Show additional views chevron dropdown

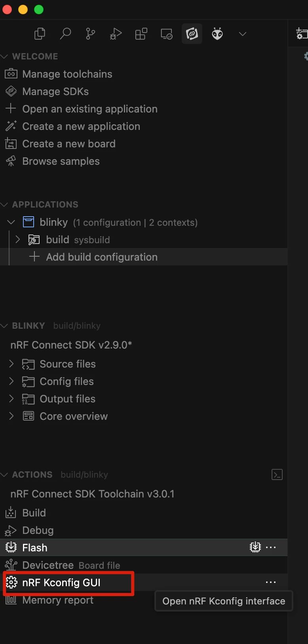coord(243,34)
